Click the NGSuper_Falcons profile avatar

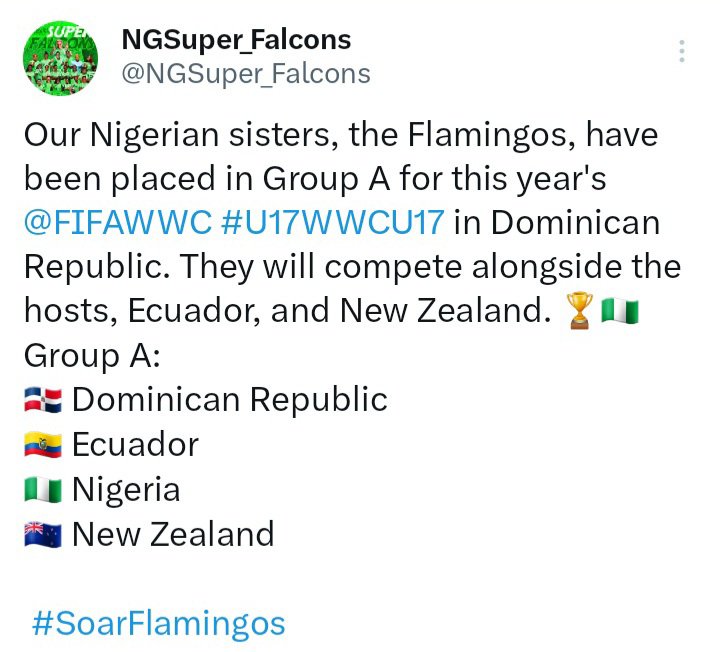(61, 59)
